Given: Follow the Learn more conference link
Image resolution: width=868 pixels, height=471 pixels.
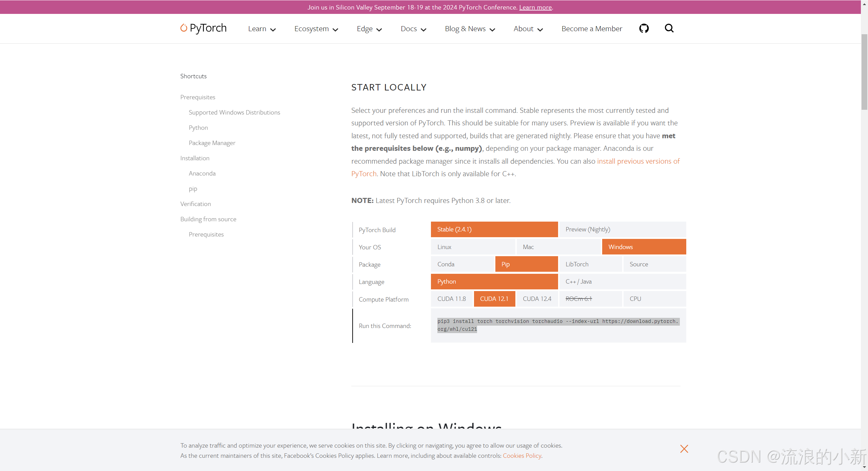Looking at the screenshot, I should pyautogui.click(x=535, y=7).
